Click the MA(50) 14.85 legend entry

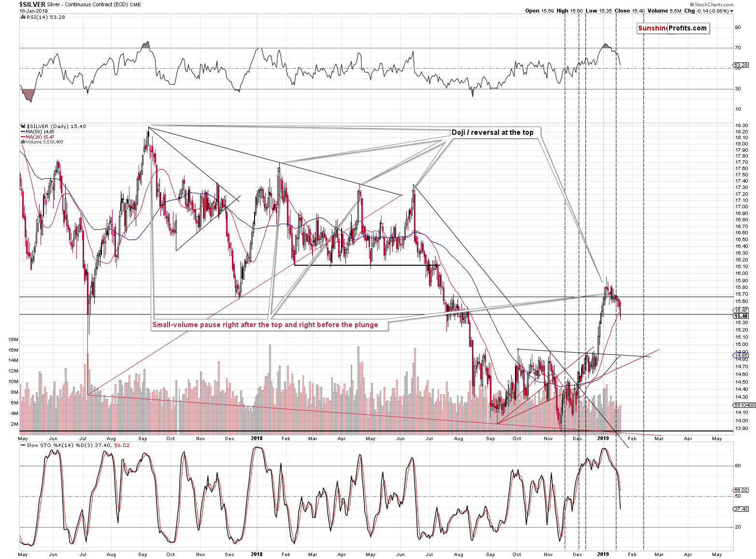(x=38, y=131)
